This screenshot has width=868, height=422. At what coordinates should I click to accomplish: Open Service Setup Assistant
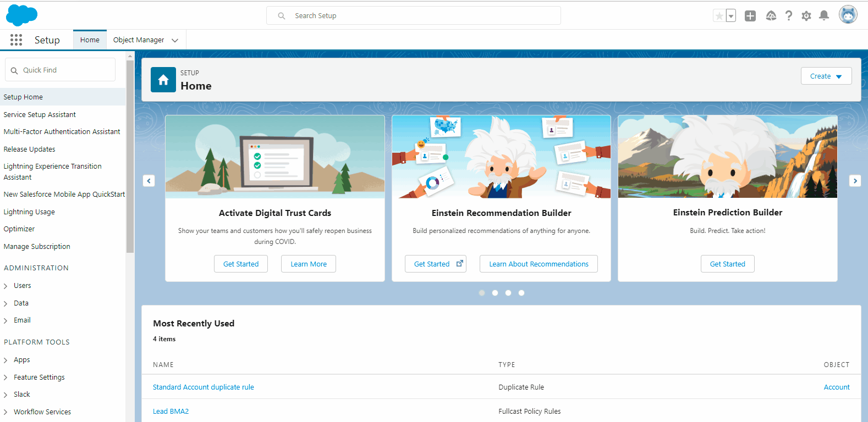click(40, 114)
